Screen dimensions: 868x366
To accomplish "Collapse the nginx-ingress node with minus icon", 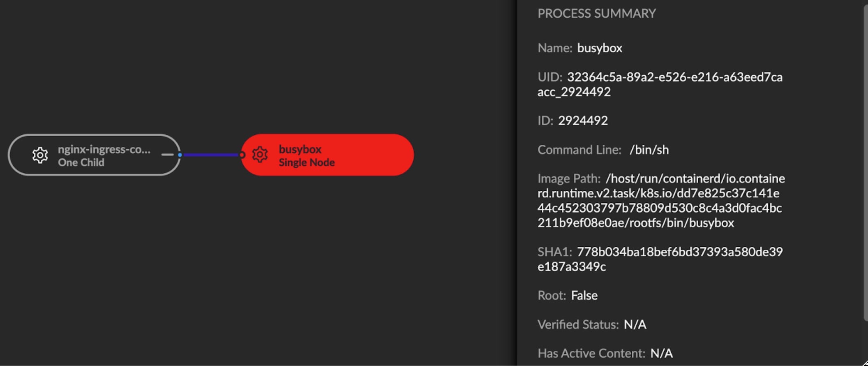I will coord(167,155).
